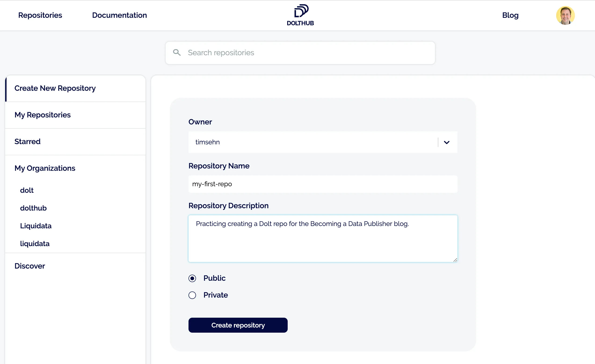Open the Repositories menu

[x=40, y=15]
